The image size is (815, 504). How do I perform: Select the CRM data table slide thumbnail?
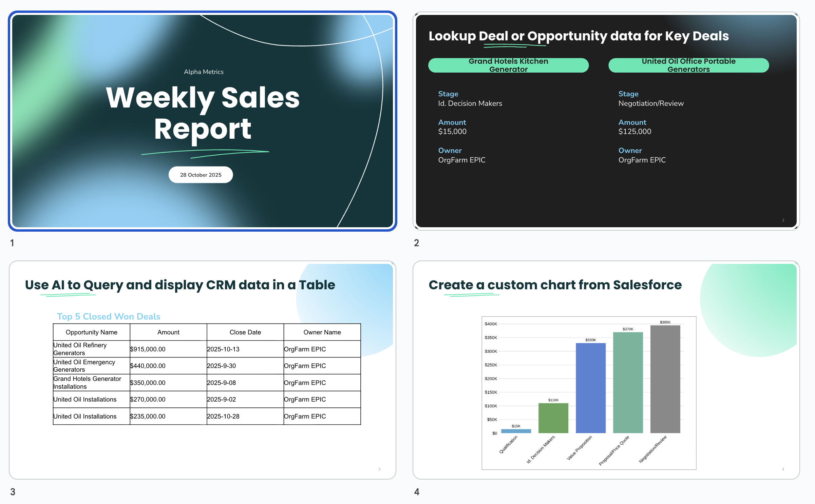pos(203,370)
